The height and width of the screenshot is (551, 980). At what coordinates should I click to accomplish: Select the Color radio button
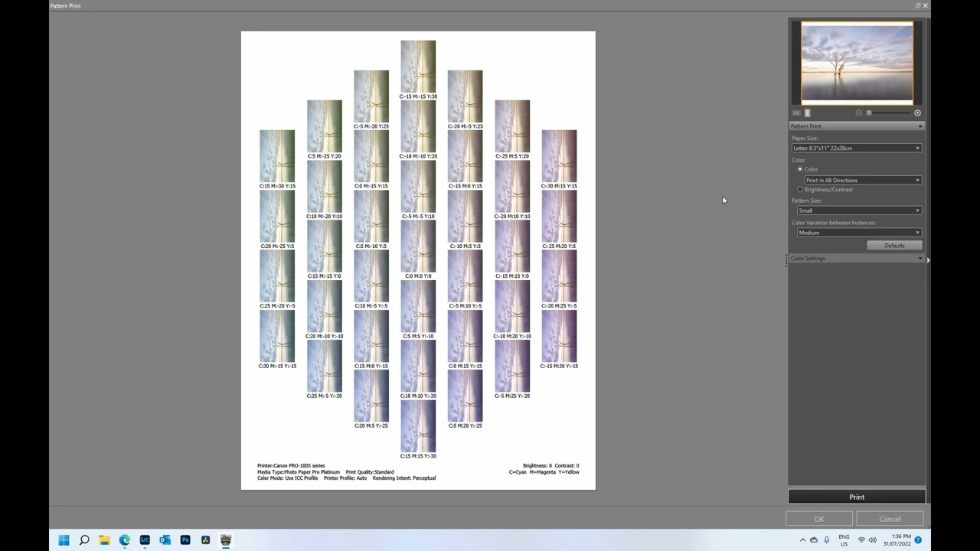pyautogui.click(x=800, y=169)
